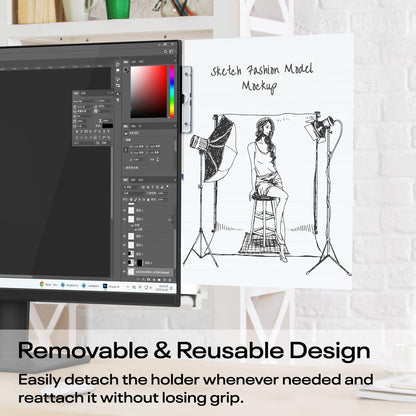This screenshot has height=416, width=416.
Task: Click the New group folder icon at Layers bottom
Action: click(159, 280)
